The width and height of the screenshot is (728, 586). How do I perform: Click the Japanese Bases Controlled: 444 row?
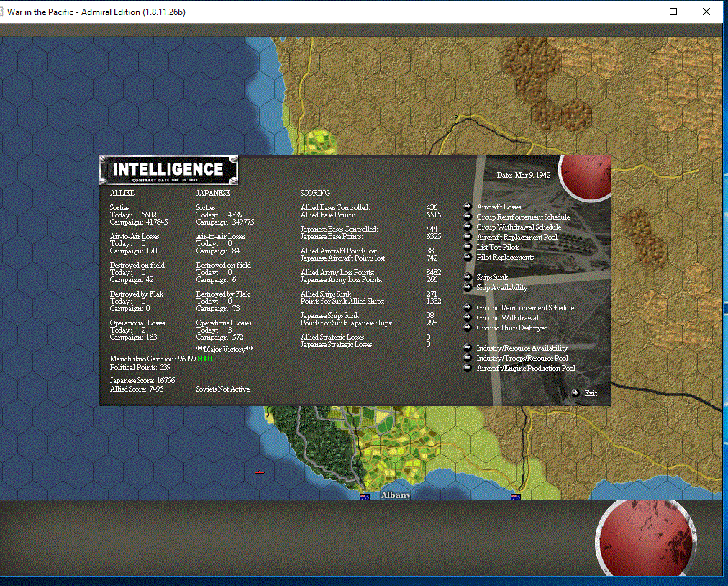tap(369, 229)
